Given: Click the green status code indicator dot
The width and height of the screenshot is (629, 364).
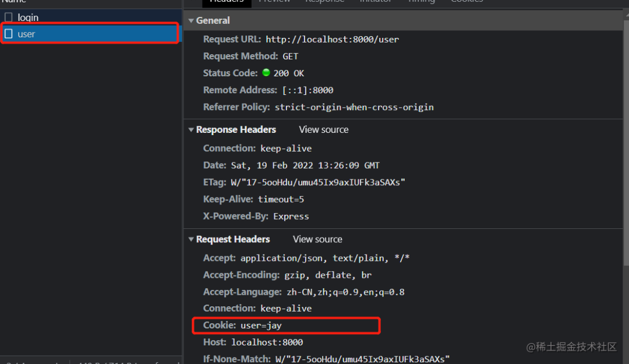Looking at the screenshot, I should pos(266,73).
